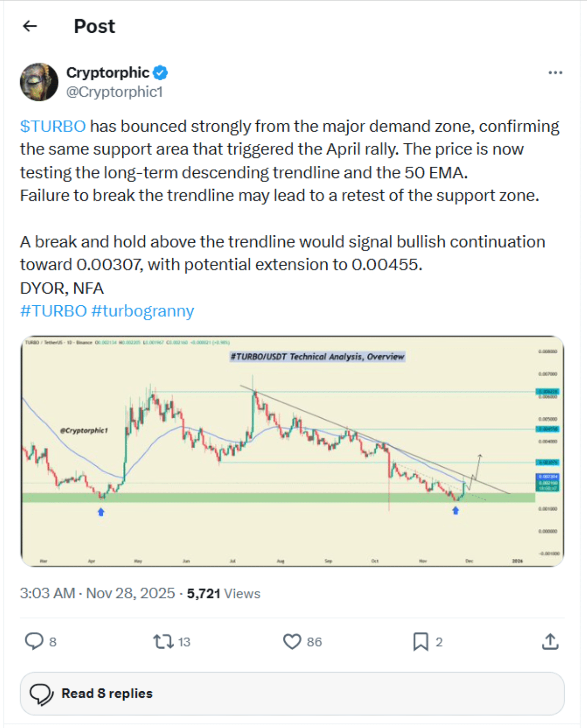
Task: Open the #TURBO hashtag
Action: (x=53, y=311)
